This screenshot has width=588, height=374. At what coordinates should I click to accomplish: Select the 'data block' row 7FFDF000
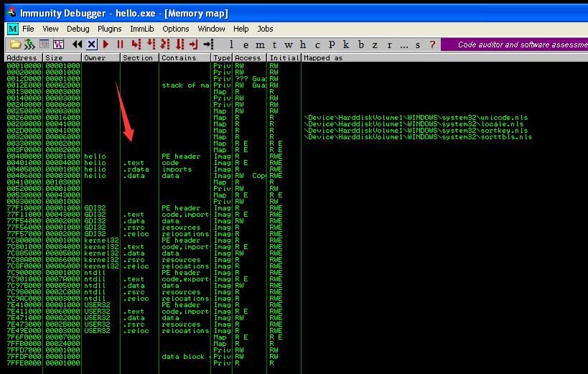297,356
